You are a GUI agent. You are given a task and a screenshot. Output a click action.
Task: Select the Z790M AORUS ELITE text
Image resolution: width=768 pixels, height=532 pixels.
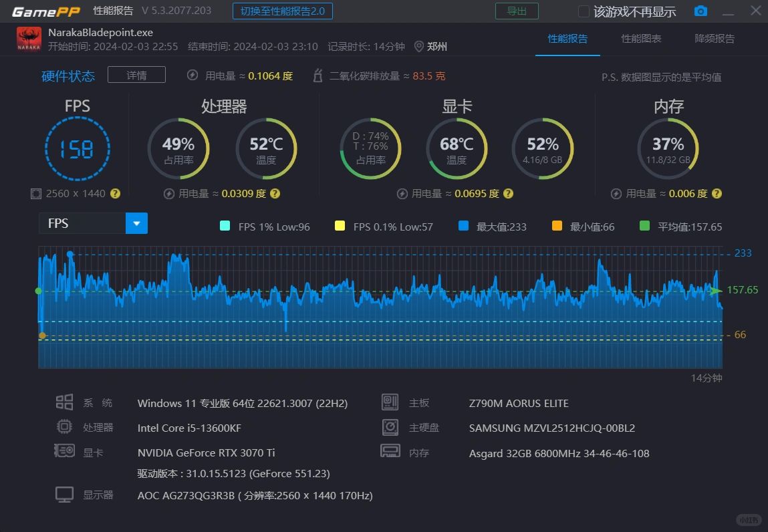pyautogui.click(x=519, y=403)
